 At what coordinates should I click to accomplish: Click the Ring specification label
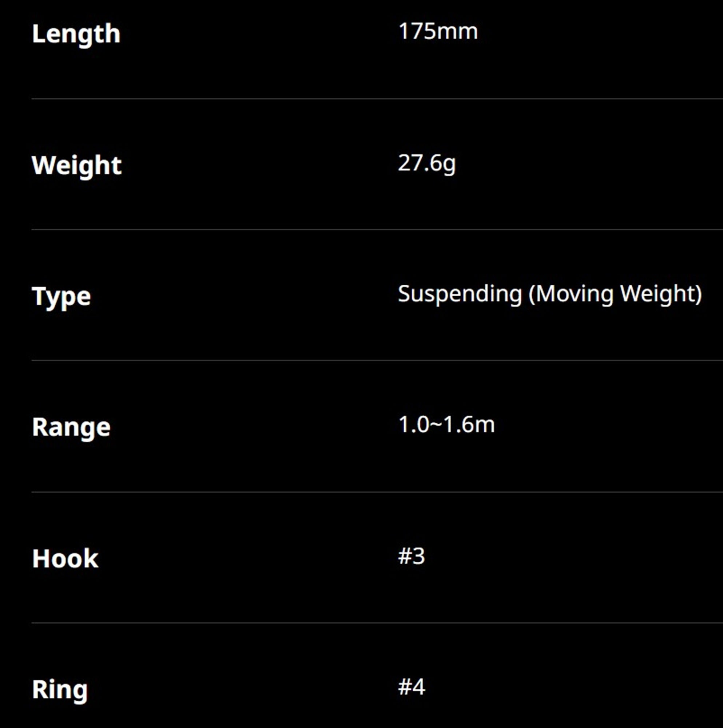pos(60,690)
